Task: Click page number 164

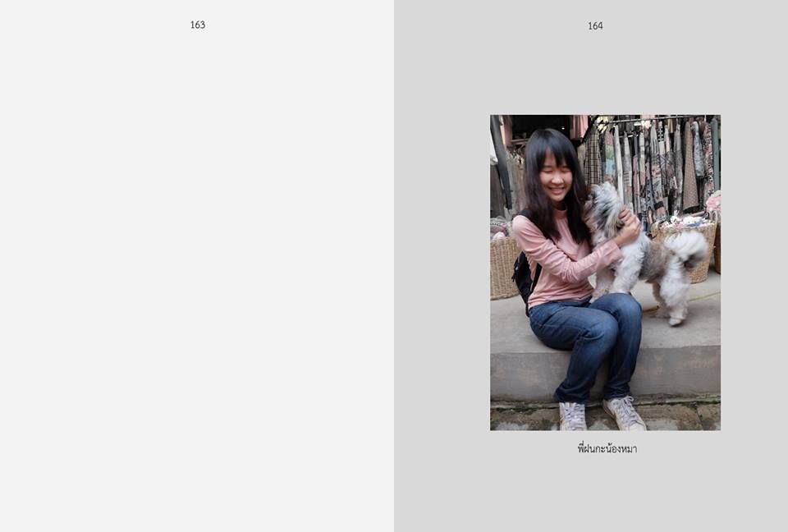Action: click(x=595, y=25)
